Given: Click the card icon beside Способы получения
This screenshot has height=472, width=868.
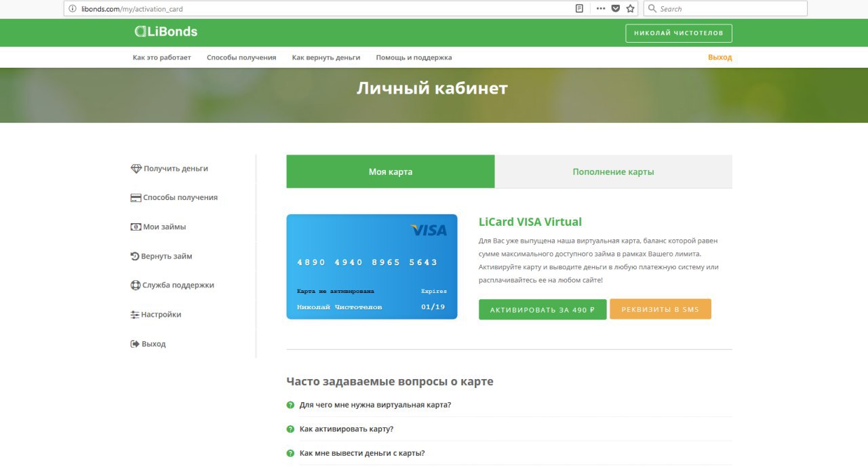Looking at the screenshot, I should point(136,198).
